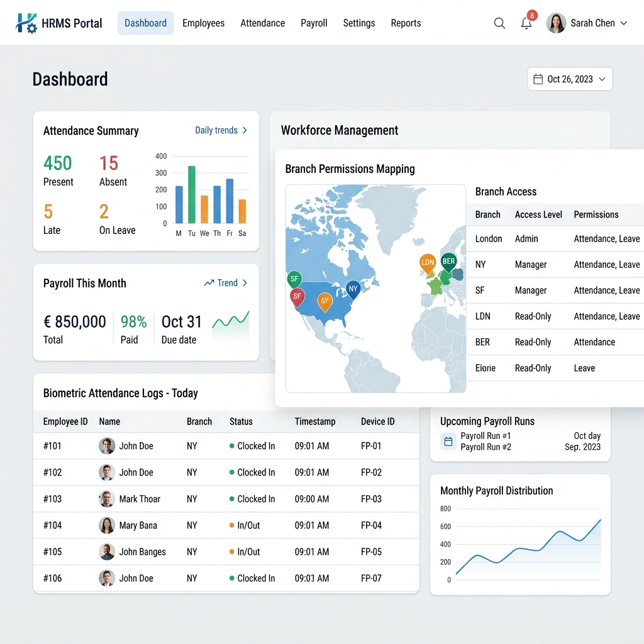
Task: Sort logs by Timestamp column header
Action: [315, 421]
